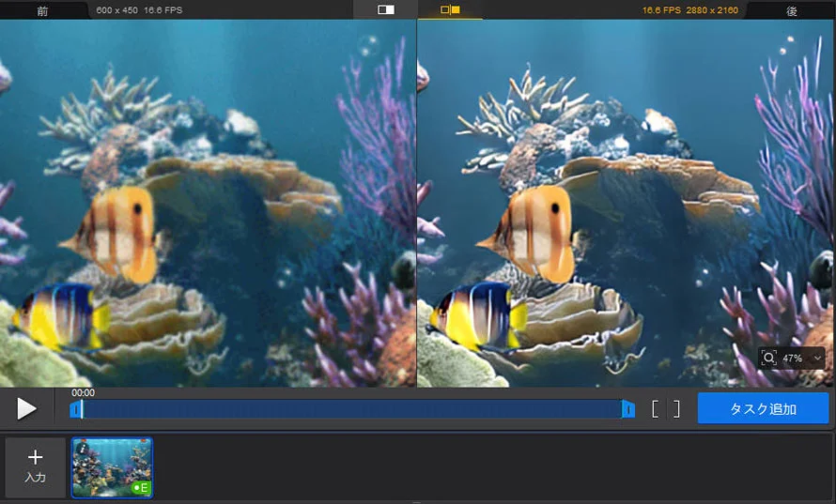Click the green E badge on thumbnail
The height and width of the screenshot is (504, 836).
click(x=141, y=487)
